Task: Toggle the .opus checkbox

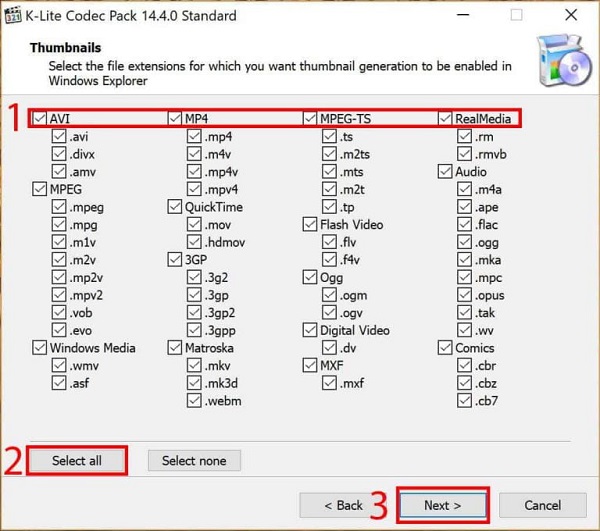Action: point(464,295)
